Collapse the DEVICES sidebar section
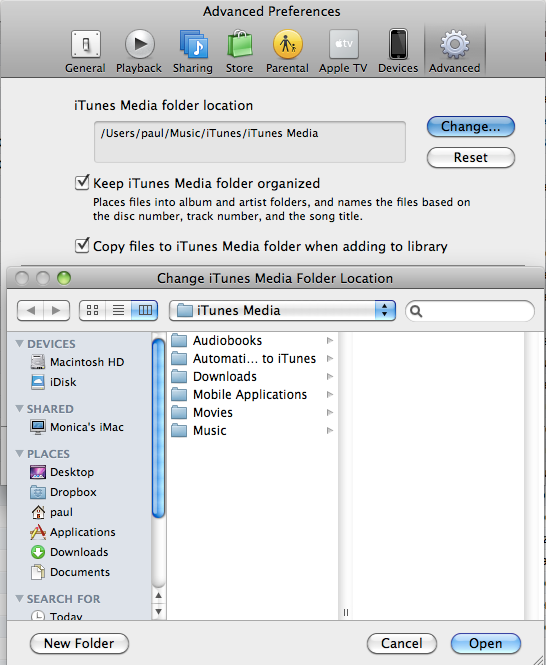Image resolution: width=546 pixels, height=665 pixels. [20, 344]
